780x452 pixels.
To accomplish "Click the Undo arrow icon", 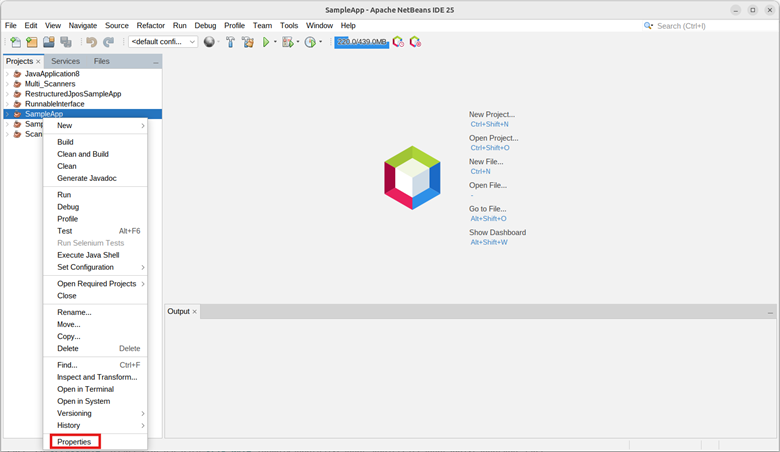I will [92, 42].
